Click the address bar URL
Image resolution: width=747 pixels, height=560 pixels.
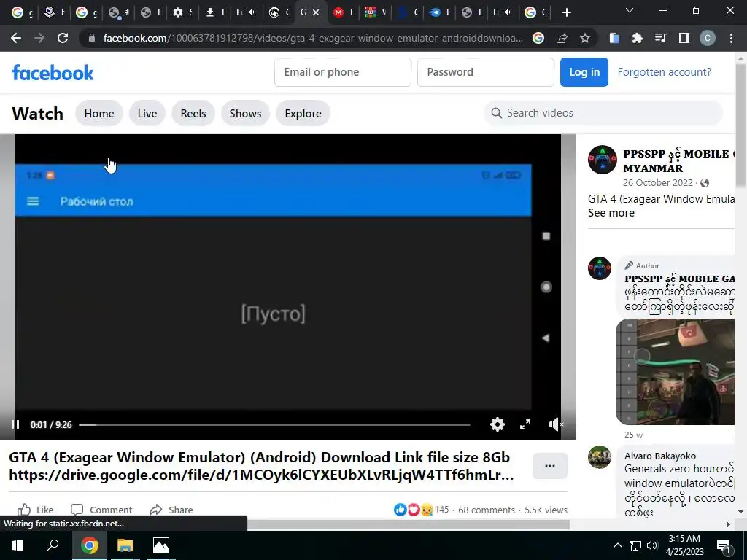coord(313,38)
